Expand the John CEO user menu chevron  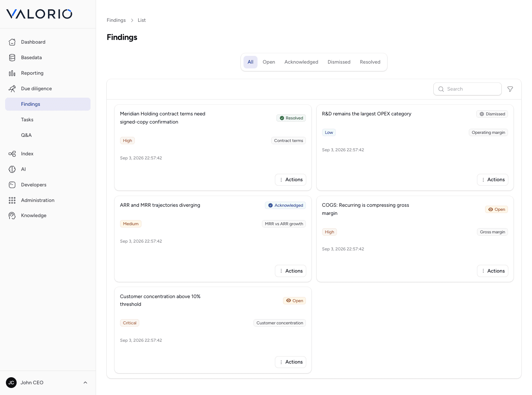85,383
